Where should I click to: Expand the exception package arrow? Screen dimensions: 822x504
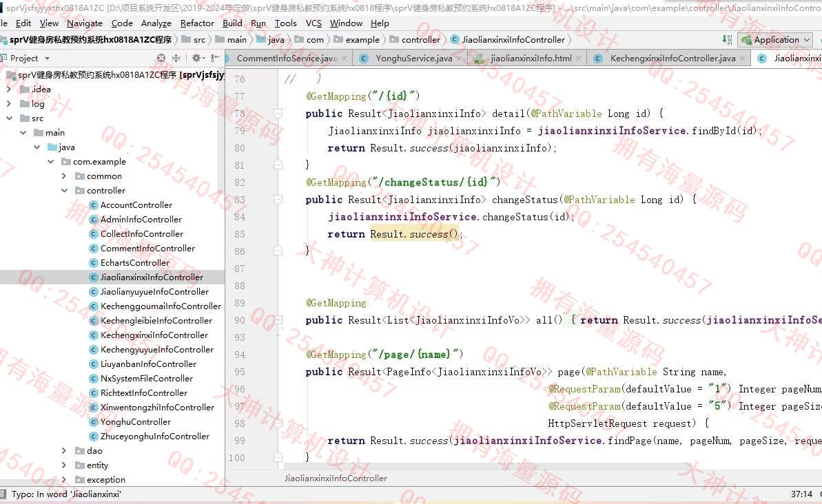point(64,479)
